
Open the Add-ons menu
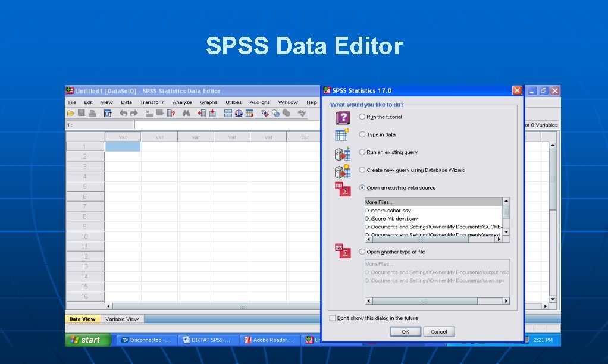(x=259, y=102)
